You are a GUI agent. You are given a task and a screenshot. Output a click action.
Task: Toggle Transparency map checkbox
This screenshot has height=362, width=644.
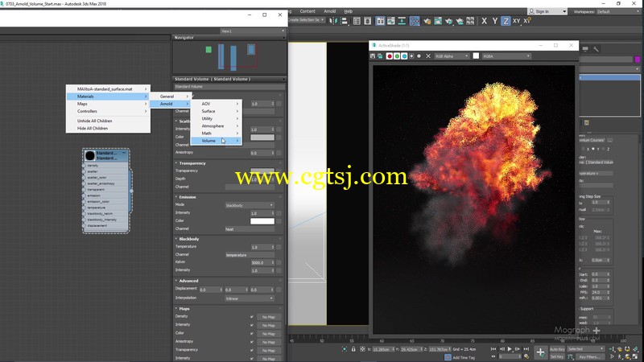[x=251, y=350]
